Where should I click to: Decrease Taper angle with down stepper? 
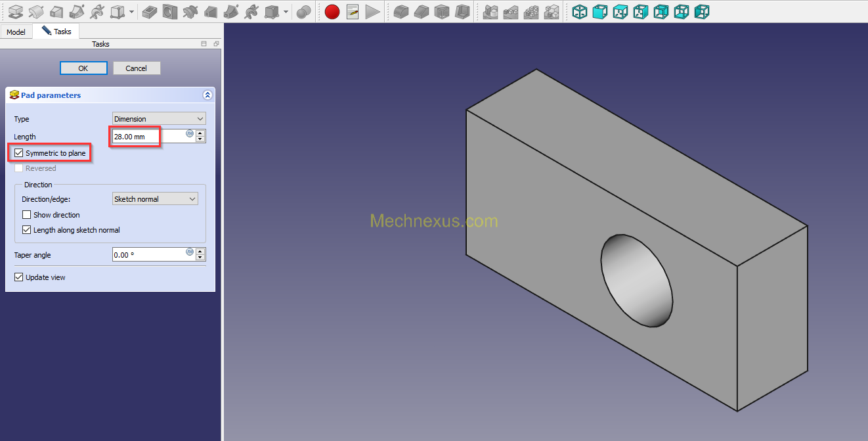coord(201,258)
